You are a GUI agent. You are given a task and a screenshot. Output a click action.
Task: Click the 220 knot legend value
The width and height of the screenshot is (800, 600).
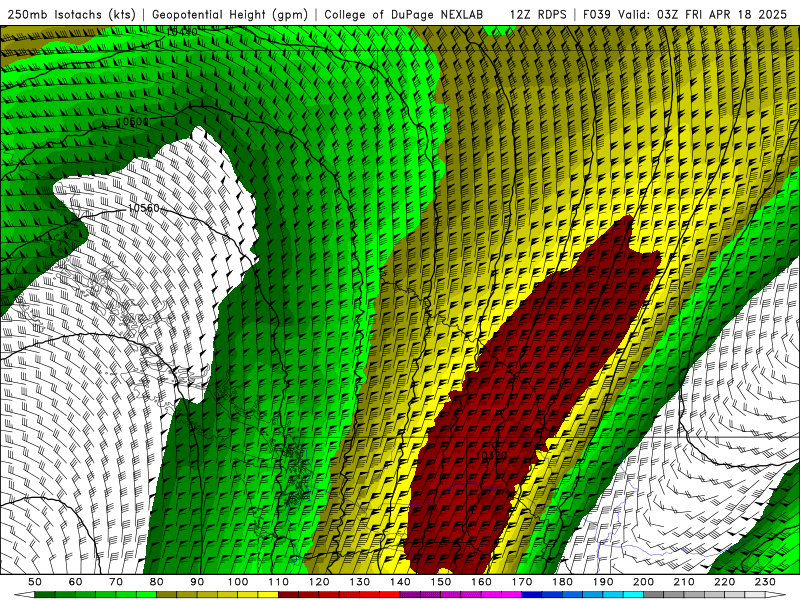pos(725,582)
